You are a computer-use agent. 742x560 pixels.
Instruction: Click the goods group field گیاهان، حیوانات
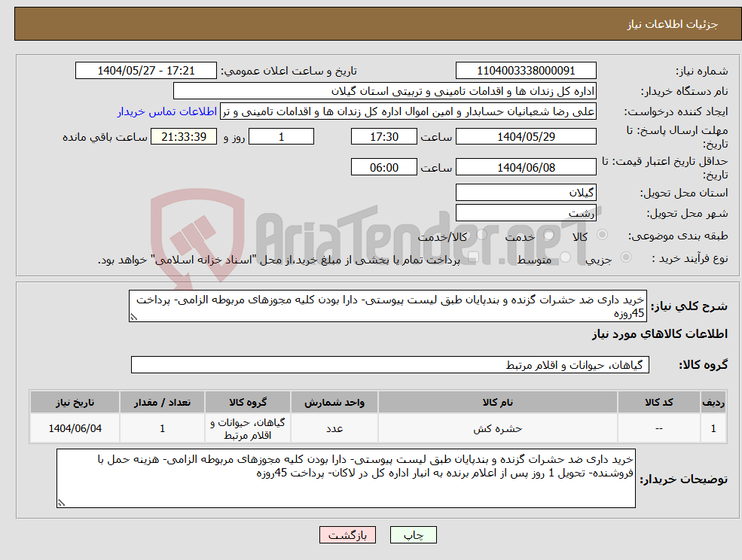[x=390, y=365]
